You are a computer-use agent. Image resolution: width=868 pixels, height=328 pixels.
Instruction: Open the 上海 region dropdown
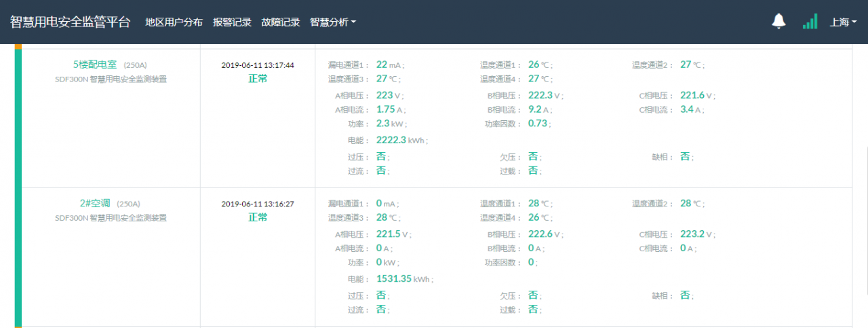[843, 22]
